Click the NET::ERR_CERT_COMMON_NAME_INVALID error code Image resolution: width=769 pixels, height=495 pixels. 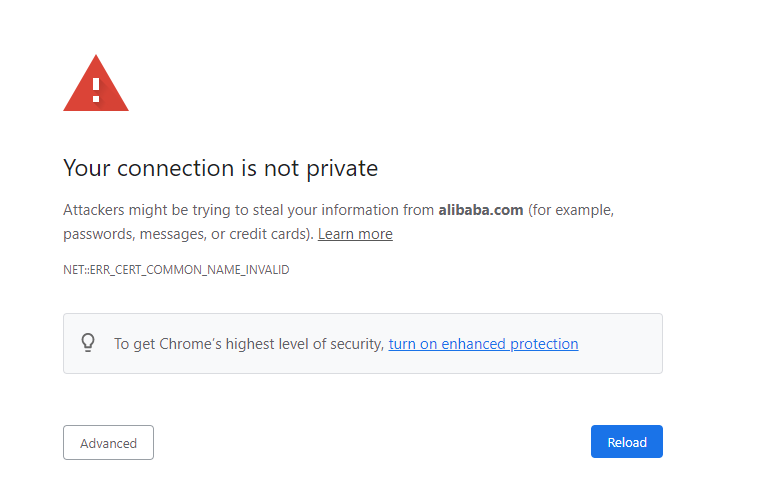tap(176, 270)
